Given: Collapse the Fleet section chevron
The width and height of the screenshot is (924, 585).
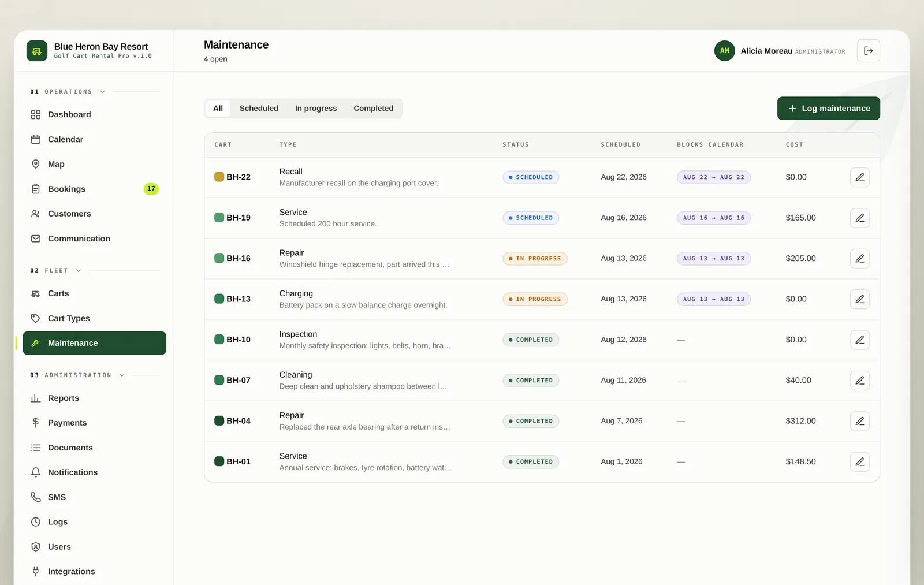Looking at the screenshot, I should [x=79, y=271].
